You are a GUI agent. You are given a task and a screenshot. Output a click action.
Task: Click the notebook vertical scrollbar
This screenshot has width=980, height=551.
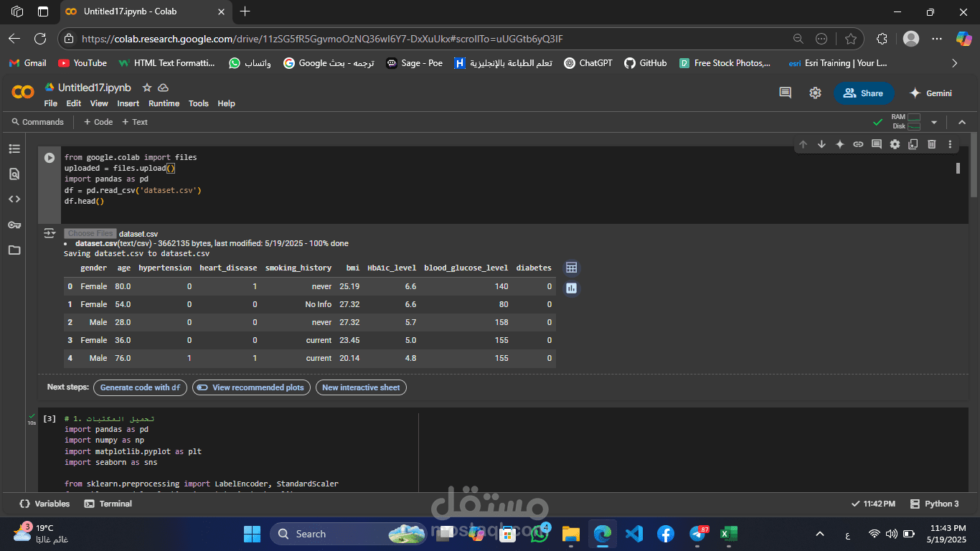(974, 165)
